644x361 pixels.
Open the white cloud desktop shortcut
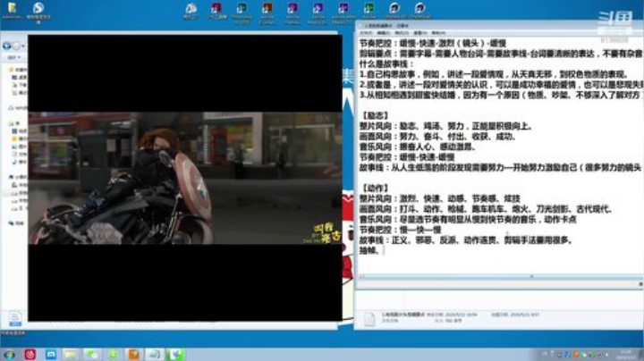[x=191, y=11]
